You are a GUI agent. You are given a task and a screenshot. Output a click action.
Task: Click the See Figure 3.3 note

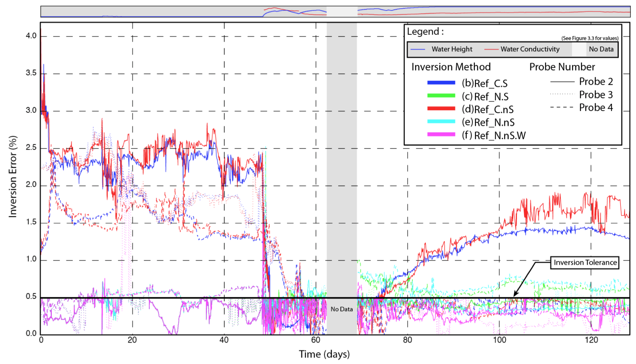[590, 38]
